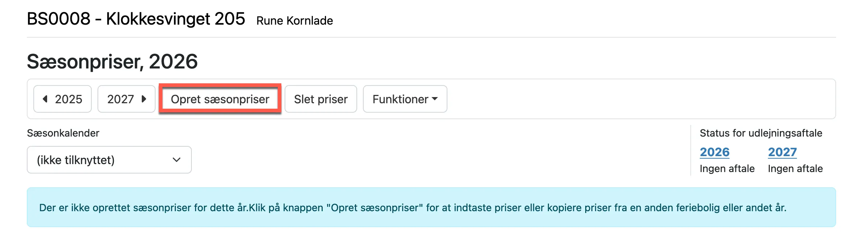This screenshot has width=868, height=234.
Task: Click the owner name Rune Kornlade
Action: coord(294,21)
